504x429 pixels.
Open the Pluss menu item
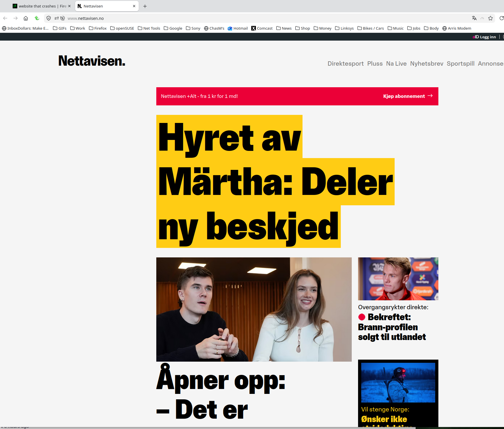[375, 64]
